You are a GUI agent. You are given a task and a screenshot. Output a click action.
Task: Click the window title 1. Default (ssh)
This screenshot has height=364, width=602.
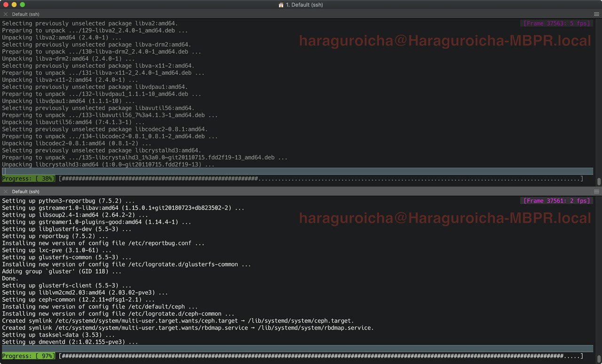(304, 5)
